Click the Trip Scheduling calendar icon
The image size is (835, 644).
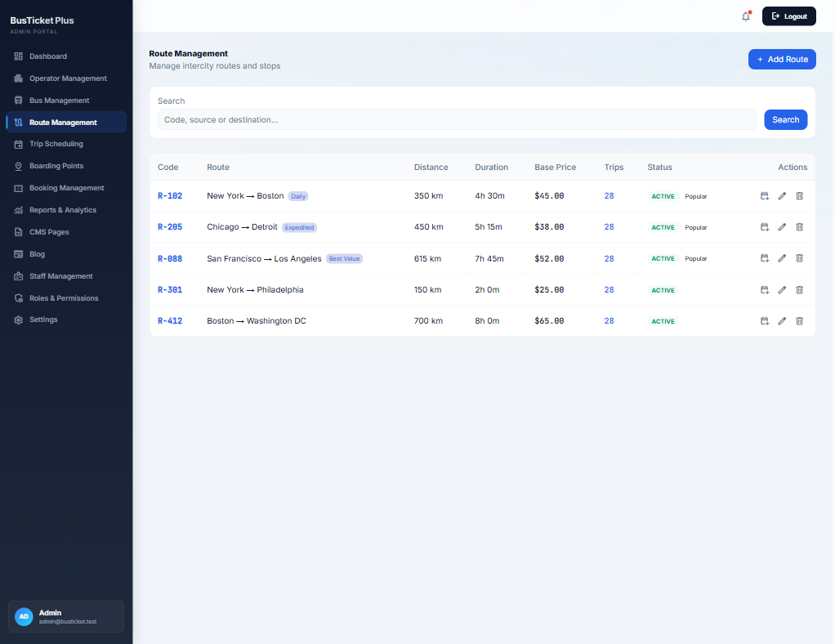[19, 144]
